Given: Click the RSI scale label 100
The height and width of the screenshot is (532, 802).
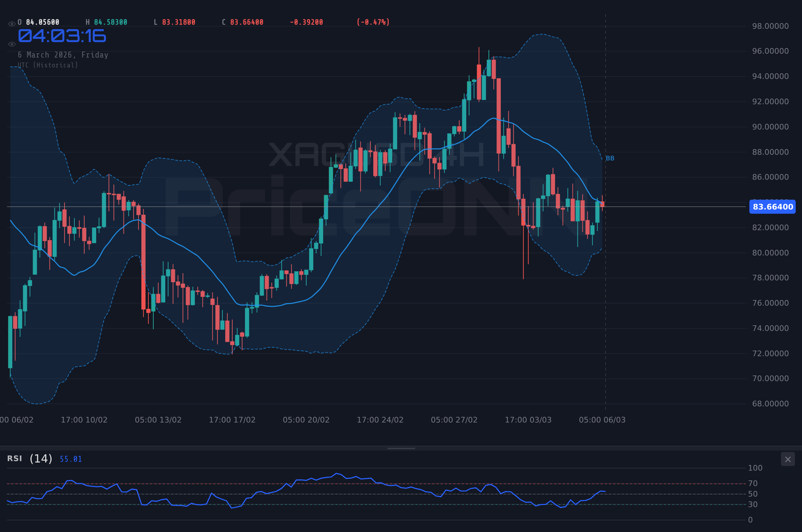Looking at the screenshot, I should (755, 468).
